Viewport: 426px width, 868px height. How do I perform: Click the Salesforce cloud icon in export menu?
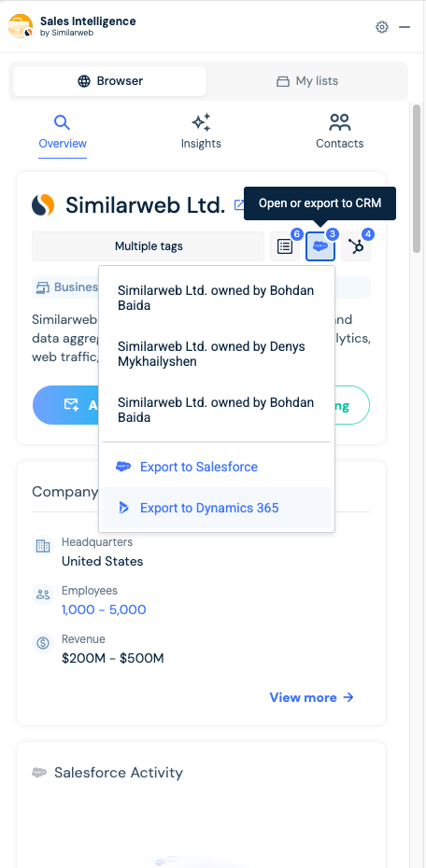[123, 467]
